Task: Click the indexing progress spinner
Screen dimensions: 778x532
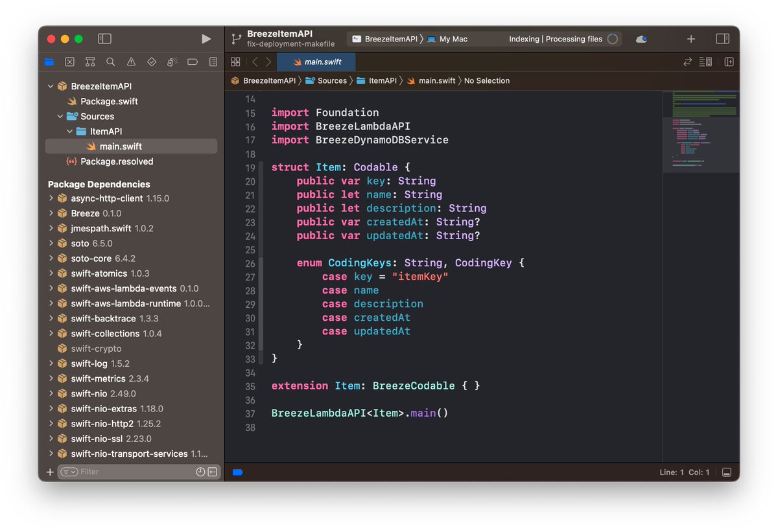Action: [x=613, y=39]
